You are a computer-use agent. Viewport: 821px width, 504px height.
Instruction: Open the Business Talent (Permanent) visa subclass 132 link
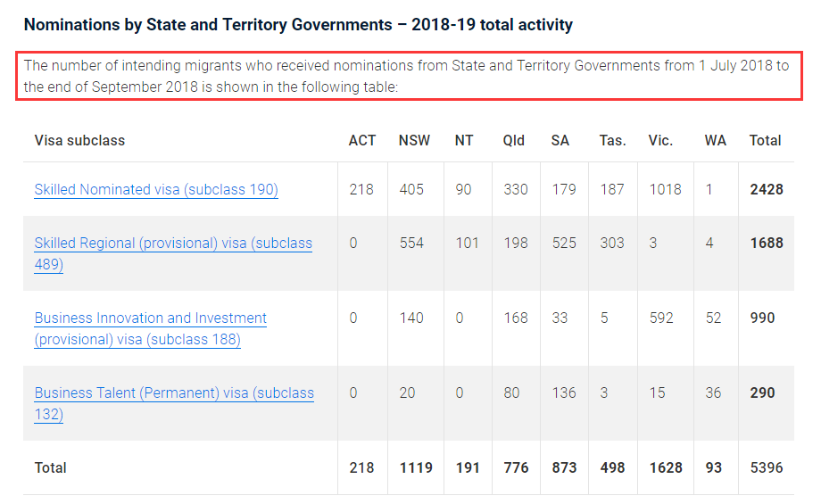tap(174, 393)
